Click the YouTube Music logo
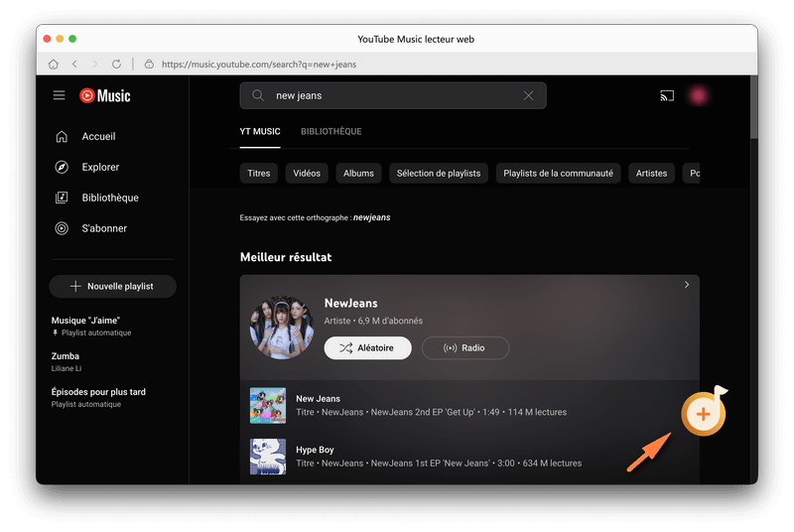Viewport: 794px width, 532px height. pos(105,95)
